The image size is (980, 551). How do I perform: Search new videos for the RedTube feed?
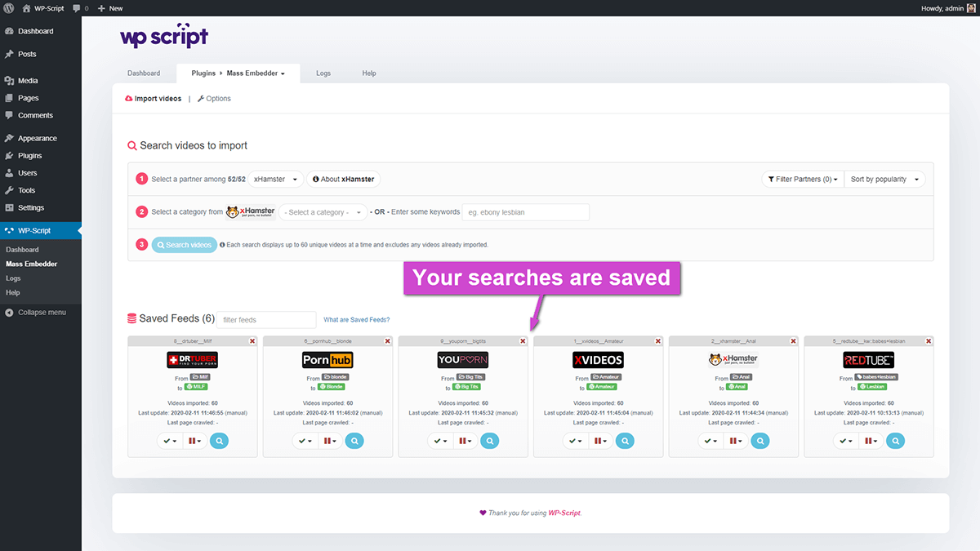(895, 441)
